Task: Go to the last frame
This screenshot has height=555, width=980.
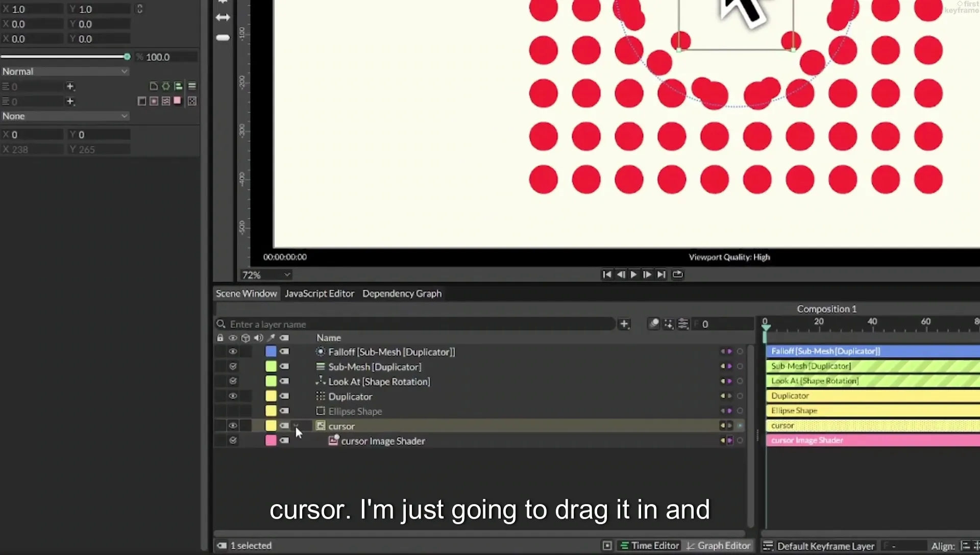Action: click(661, 274)
